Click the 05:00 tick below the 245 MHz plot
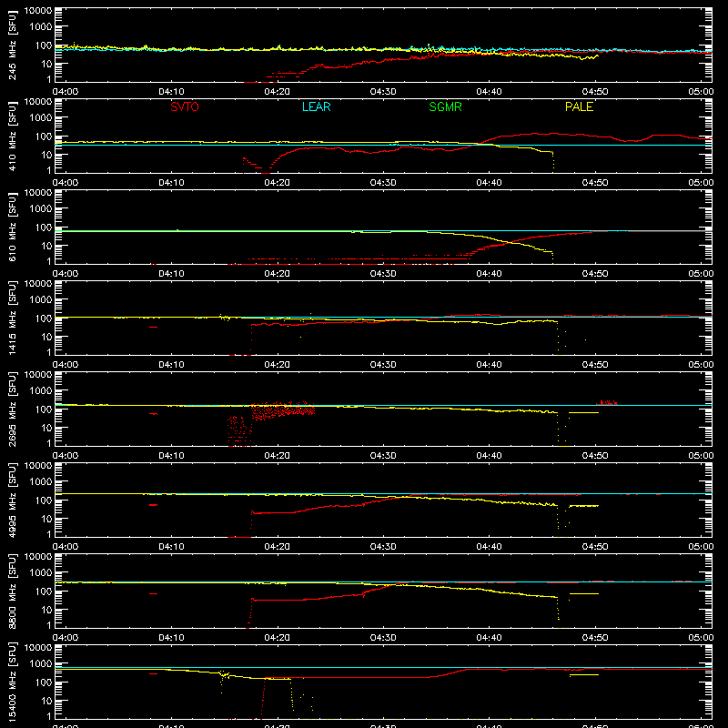Viewport: 728px width, 728px height. [701, 92]
